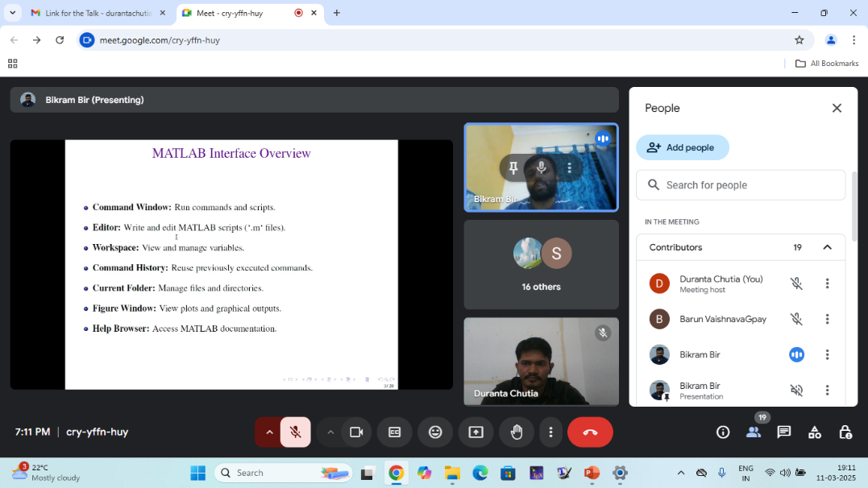Open the meeting details info icon
This screenshot has width=868, height=488.
pos(723,432)
